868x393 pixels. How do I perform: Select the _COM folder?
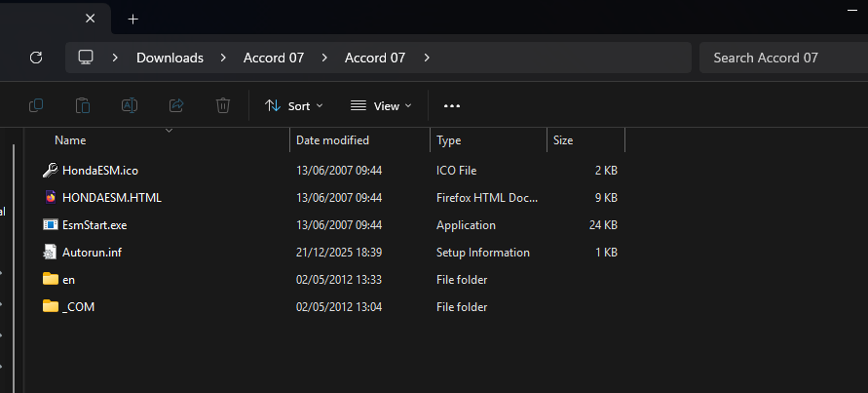coord(78,306)
